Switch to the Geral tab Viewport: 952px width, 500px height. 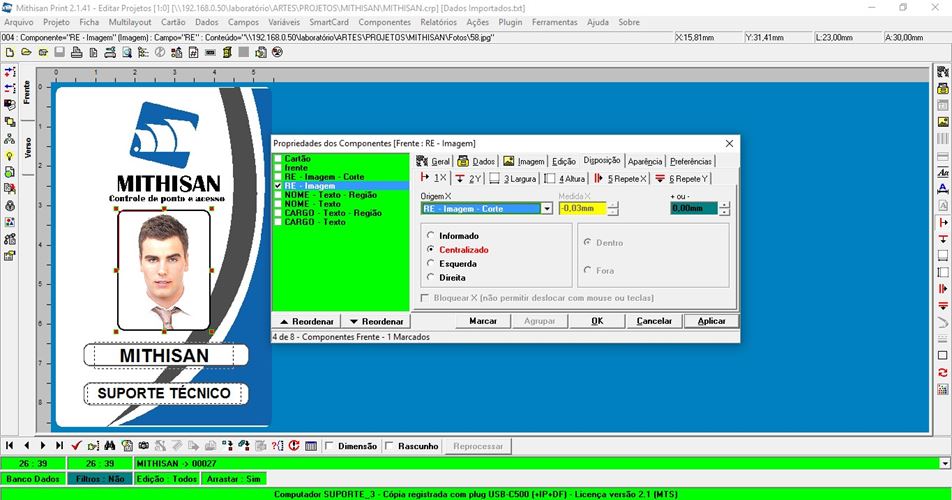pos(434,161)
